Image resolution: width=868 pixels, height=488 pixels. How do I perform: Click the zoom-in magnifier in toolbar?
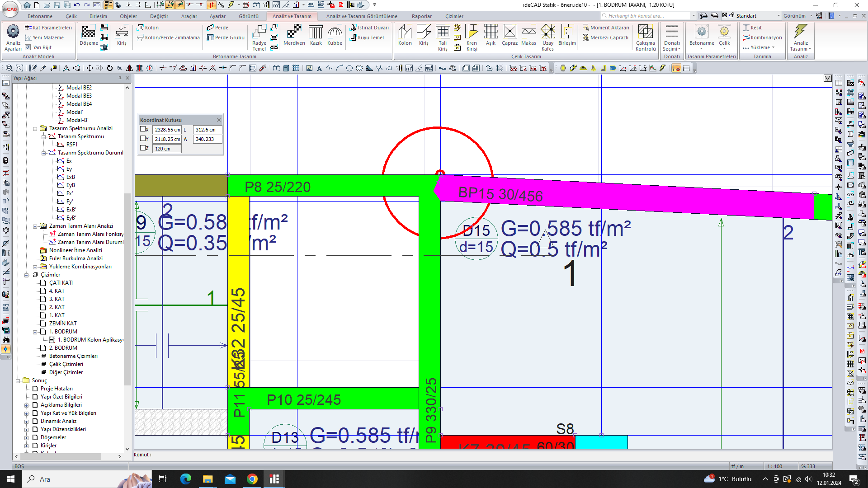pos(9,68)
